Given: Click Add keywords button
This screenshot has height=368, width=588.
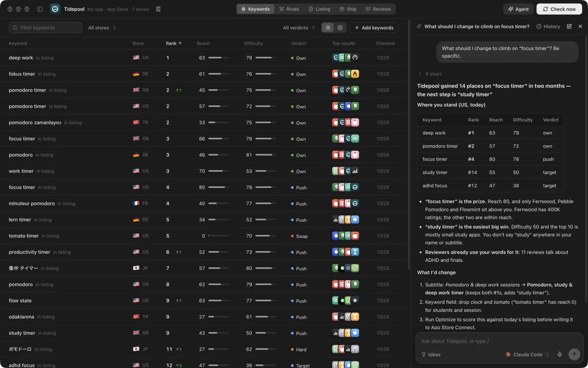Looking at the screenshot, I should pos(374,28).
